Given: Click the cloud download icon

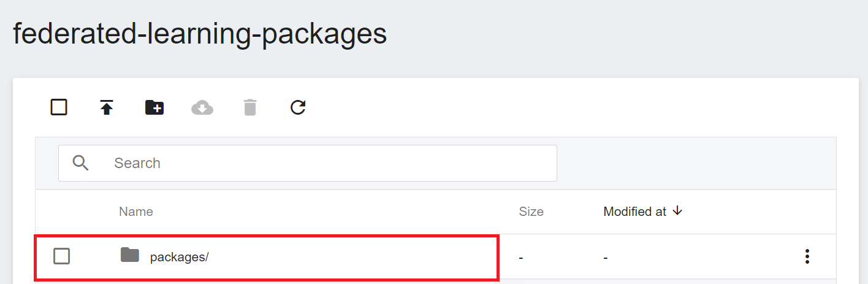Looking at the screenshot, I should [202, 108].
